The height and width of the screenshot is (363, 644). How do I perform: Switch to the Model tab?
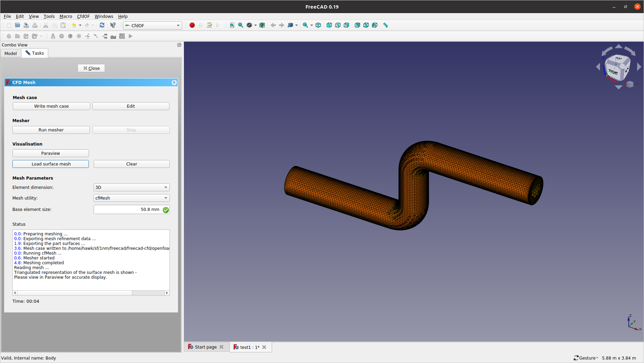click(x=11, y=53)
